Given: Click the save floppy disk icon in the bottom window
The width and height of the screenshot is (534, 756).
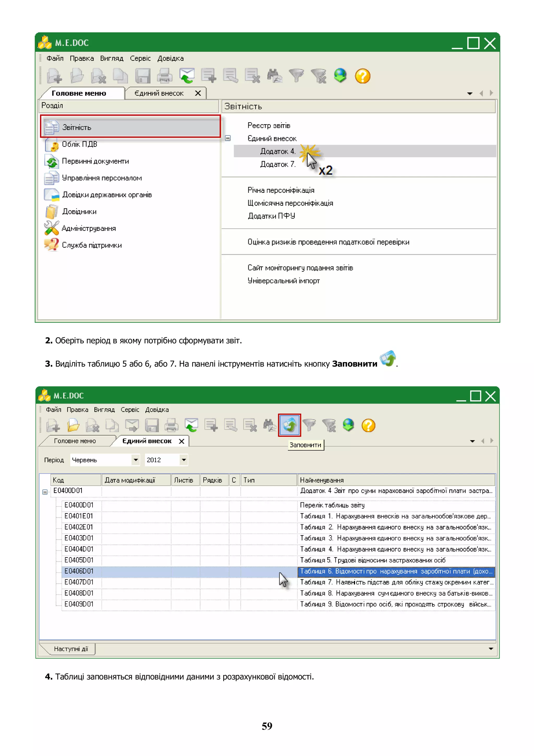Looking at the screenshot, I should click(152, 425).
